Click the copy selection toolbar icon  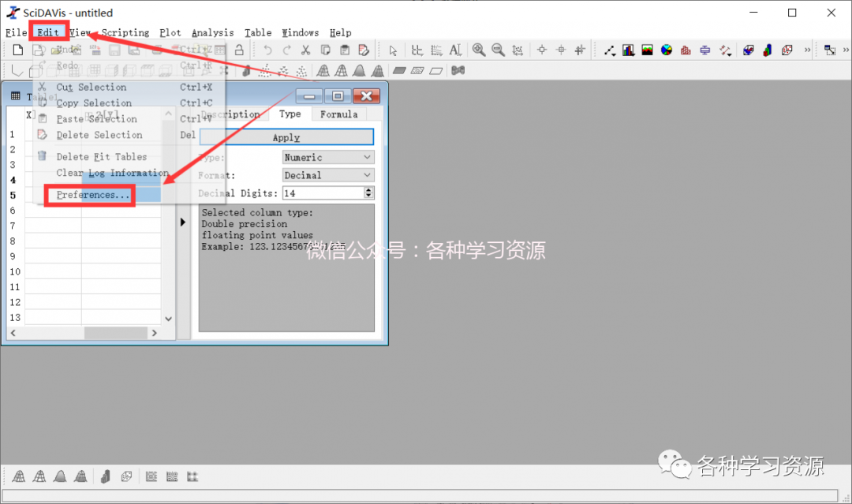(x=326, y=50)
